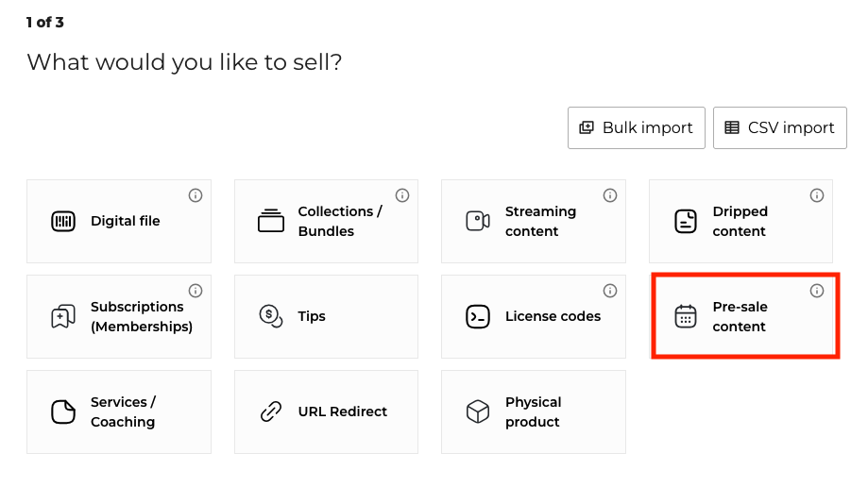Show info for Subscriptions (Memberships)
Viewport: 868px width, 487px height.
[x=196, y=291]
